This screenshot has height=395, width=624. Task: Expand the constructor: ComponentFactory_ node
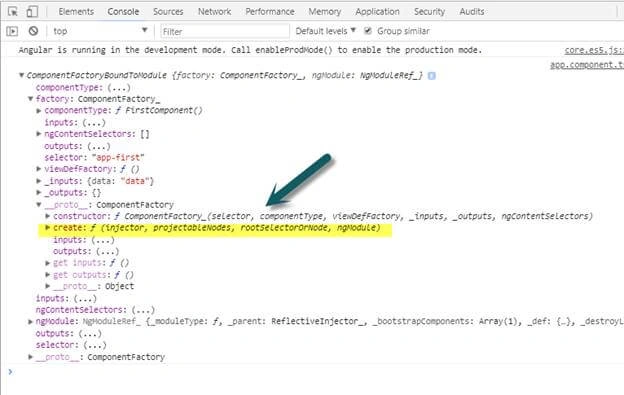pos(48,216)
